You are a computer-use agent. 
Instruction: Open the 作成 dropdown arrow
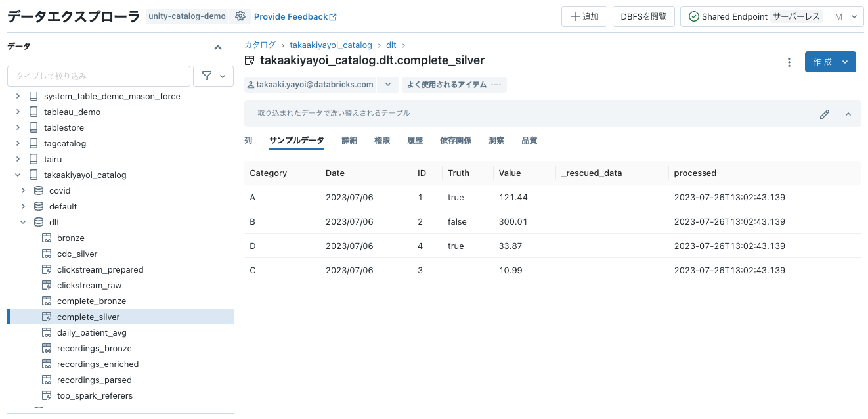click(844, 61)
